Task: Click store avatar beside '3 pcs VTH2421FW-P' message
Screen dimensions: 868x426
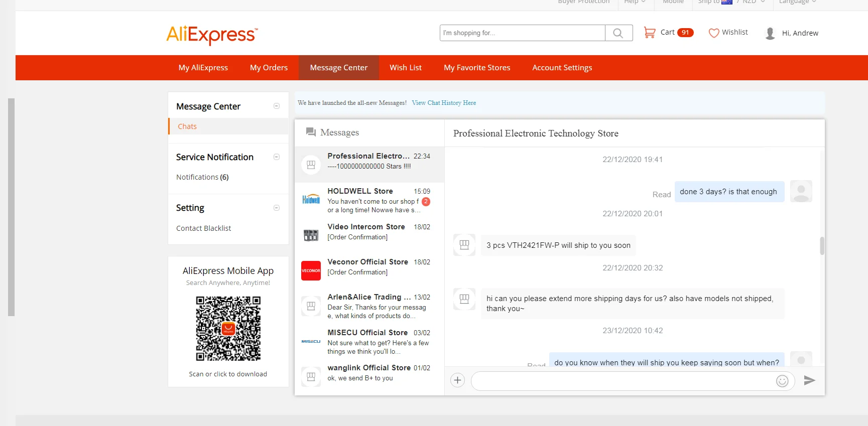Action: 464,245
